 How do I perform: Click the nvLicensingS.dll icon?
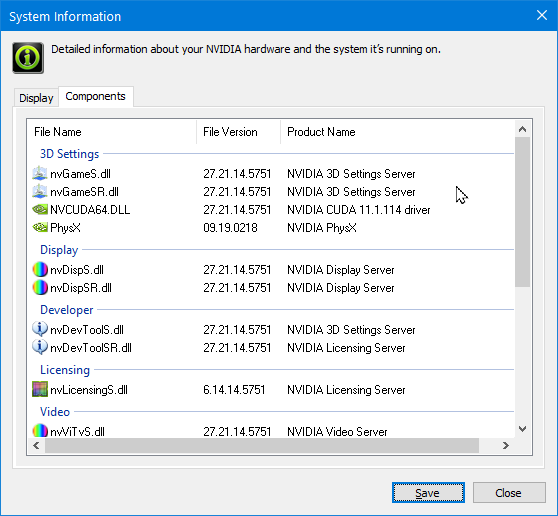click(40, 389)
